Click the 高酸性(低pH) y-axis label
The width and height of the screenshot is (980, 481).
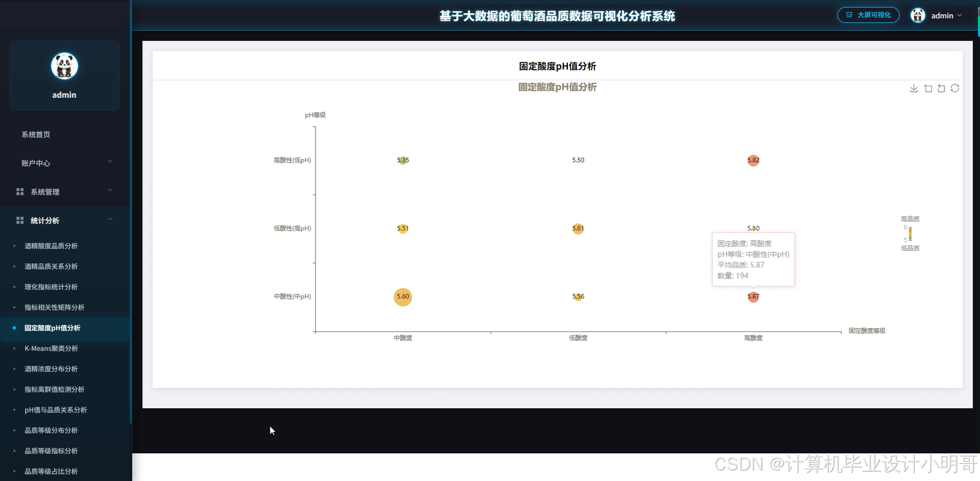click(292, 161)
